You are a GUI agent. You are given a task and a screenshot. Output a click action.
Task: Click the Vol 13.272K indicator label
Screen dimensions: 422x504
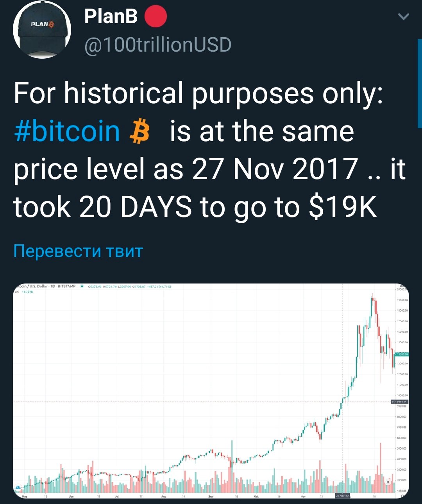pyautogui.click(x=24, y=292)
